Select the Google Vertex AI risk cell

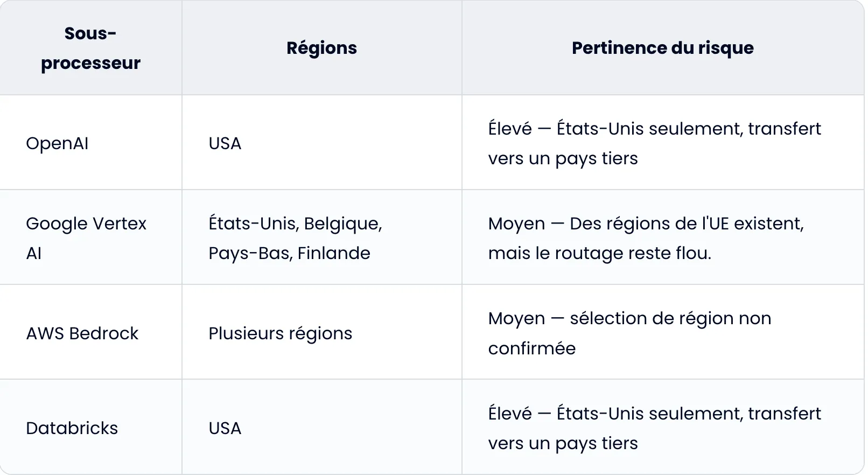pos(646,238)
